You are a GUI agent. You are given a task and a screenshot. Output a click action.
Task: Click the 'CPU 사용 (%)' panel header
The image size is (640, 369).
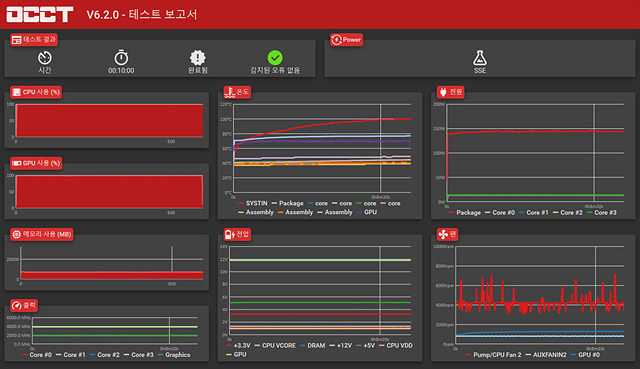(x=36, y=92)
